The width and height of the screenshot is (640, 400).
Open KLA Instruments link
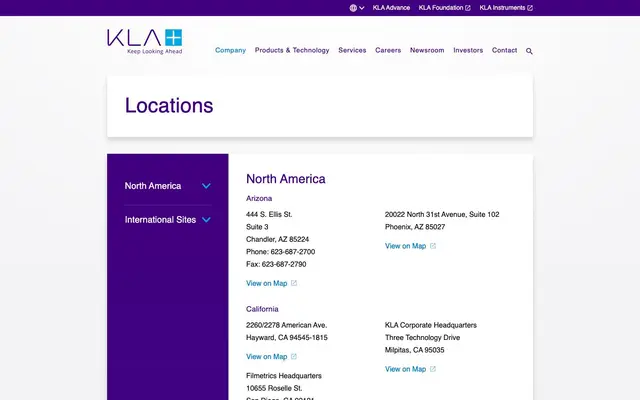(x=502, y=8)
